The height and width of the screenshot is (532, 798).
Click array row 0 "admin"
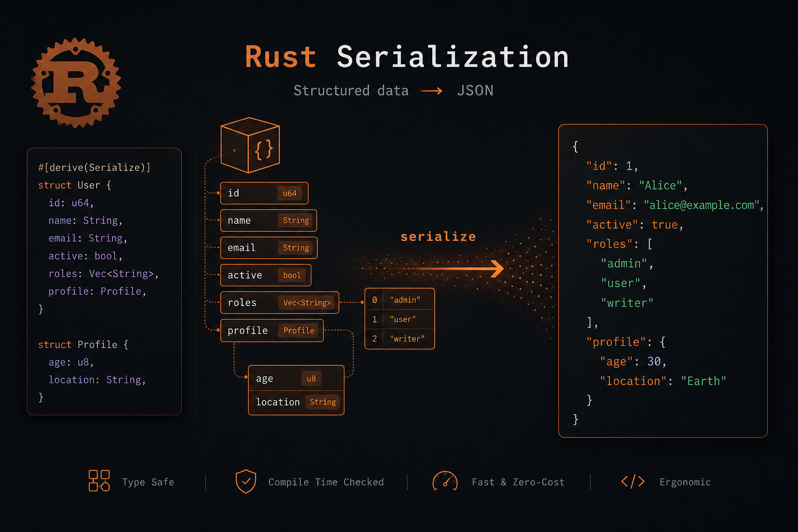[x=400, y=300]
